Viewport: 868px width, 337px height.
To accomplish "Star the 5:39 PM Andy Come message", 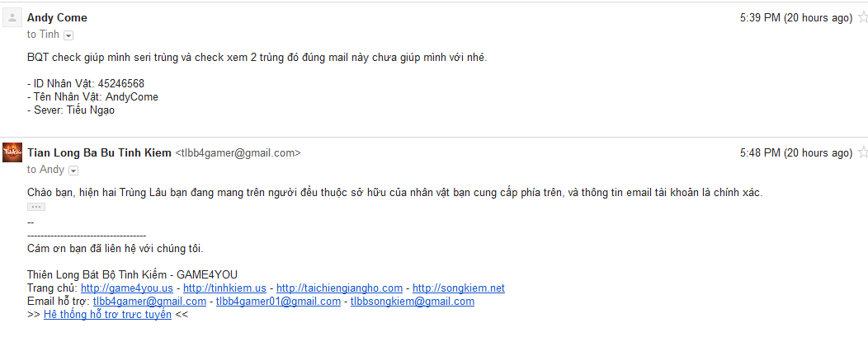I will pos(863,17).
